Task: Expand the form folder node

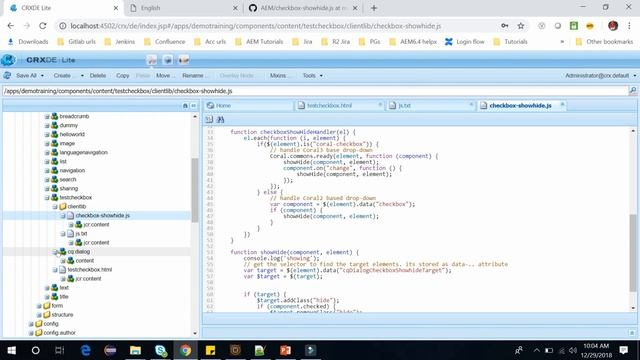Action: pos(39,306)
